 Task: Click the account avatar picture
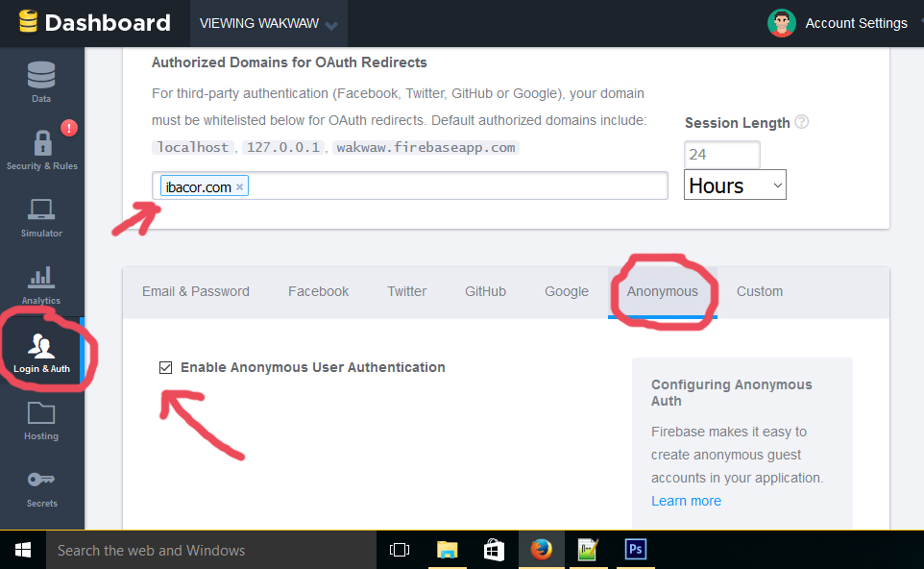pyautogui.click(x=782, y=23)
